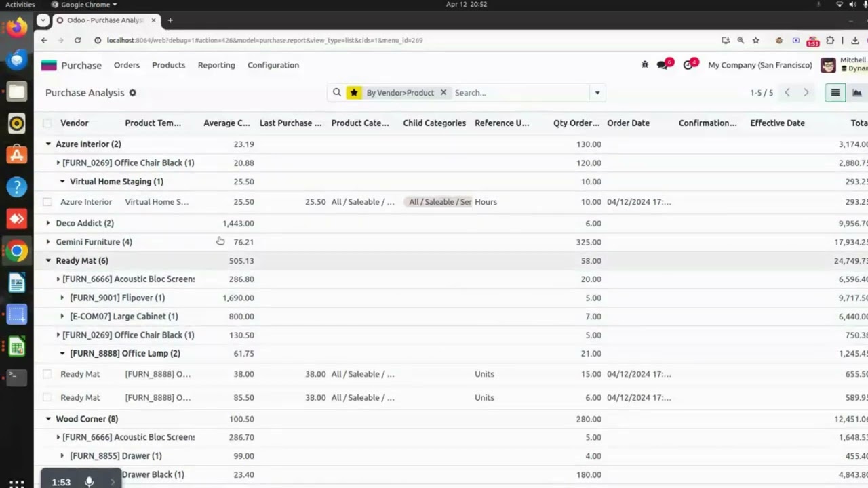Open the search options dropdown arrow
868x488 pixels.
point(597,93)
